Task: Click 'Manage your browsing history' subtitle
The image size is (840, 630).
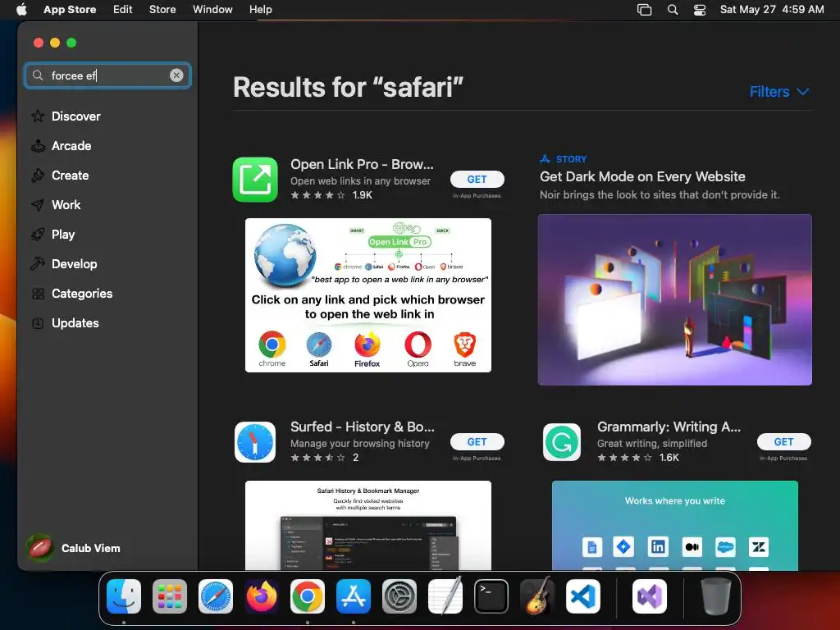Action: pyautogui.click(x=360, y=444)
